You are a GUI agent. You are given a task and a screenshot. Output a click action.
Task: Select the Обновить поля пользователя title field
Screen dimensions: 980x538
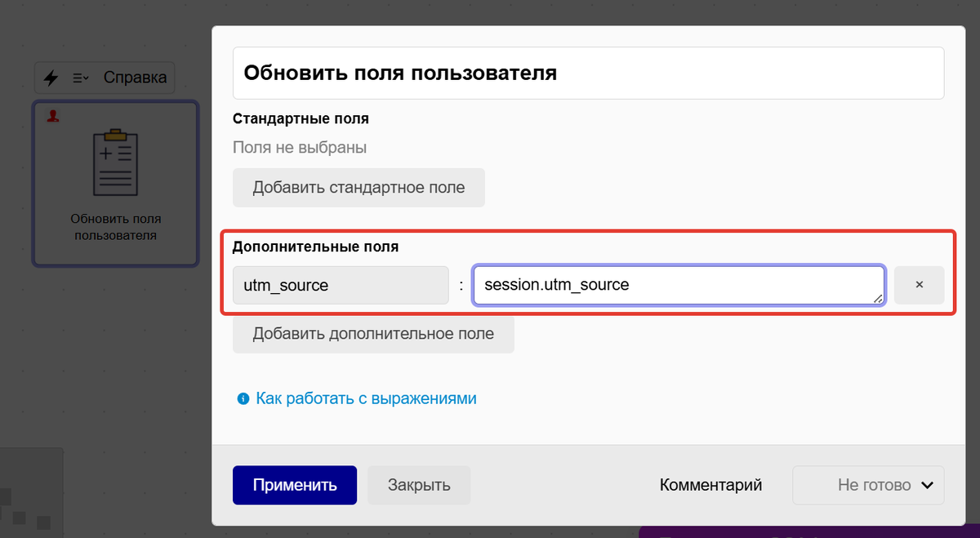tap(588, 73)
